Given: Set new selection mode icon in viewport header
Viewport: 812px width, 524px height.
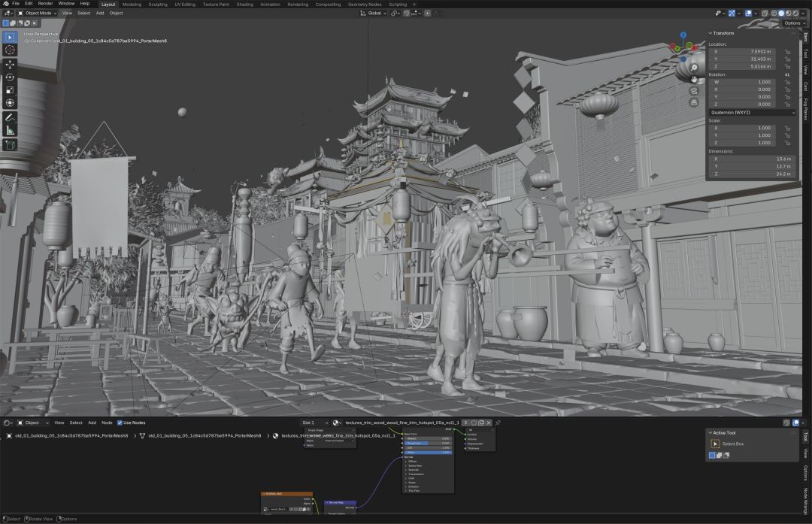Looking at the screenshot, I should point(6,23).
